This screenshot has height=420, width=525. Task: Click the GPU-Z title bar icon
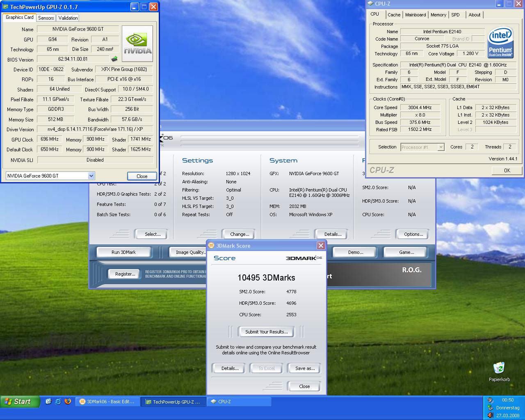coord(5,7)
